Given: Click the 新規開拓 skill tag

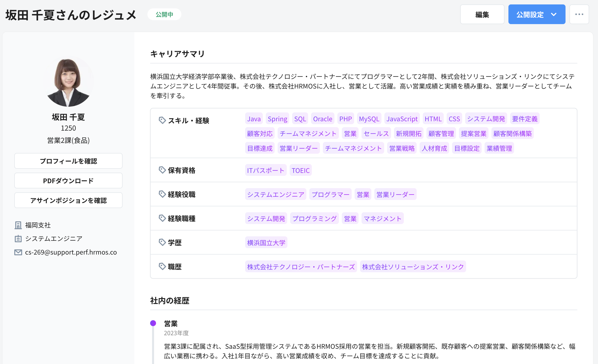Looking at the screenshot, I should point(409,134).
